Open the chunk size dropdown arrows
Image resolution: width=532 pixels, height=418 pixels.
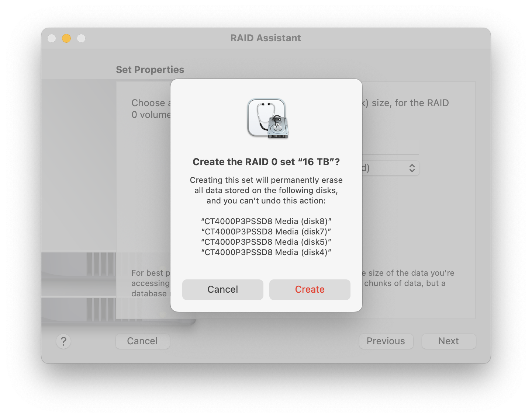click(x=412, y=168)
